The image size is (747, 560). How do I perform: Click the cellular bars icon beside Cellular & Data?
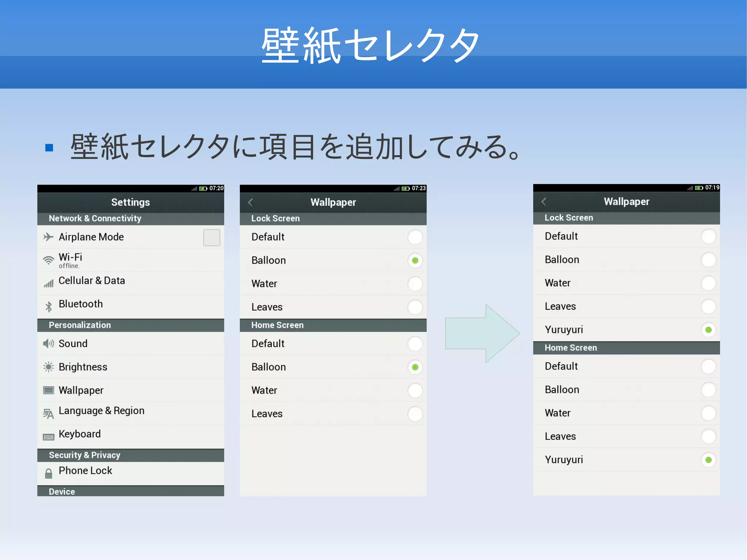pyautogui.click(x=49, y=283)
